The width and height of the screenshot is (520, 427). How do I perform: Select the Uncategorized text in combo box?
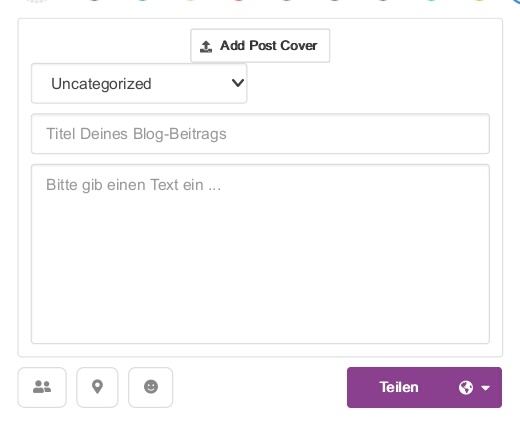pos(101,84)
